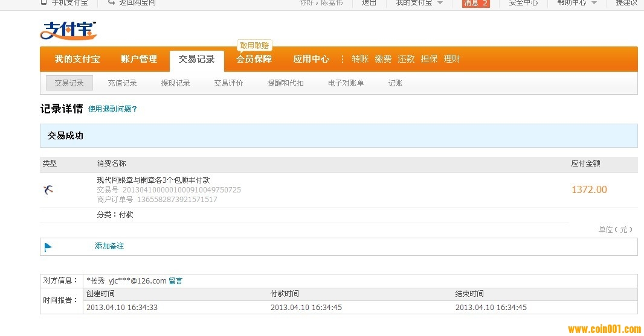The height and width of the screenshot is (336, 644).
Task: Open the 还款 quick link
Action: [406, 59]
